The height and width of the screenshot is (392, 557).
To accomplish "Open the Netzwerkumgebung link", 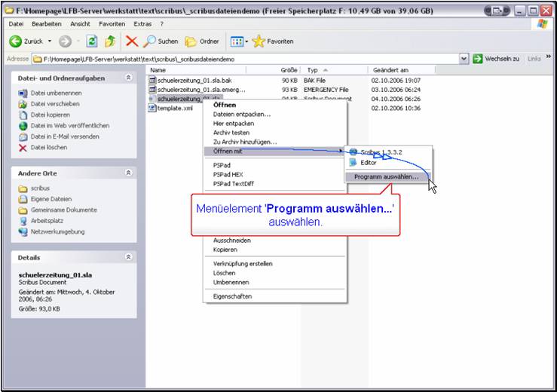I will pyautogui.click(x=57, y=231).
